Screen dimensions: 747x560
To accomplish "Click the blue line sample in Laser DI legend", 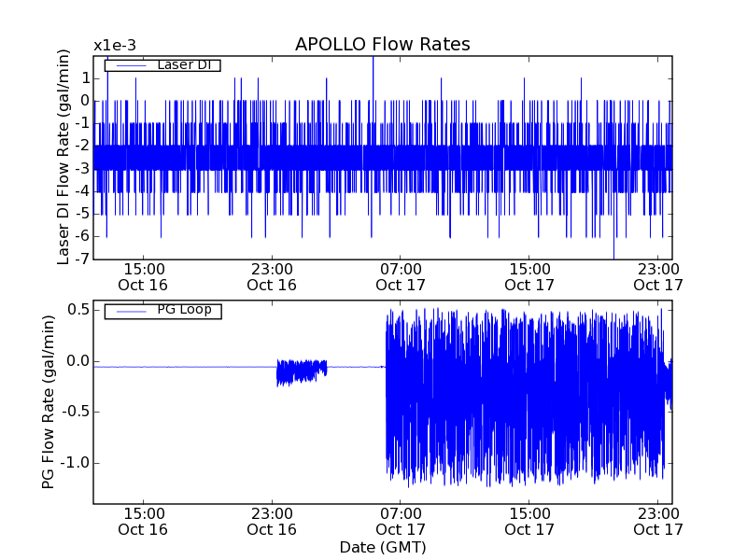I will pyautogui.click(x=128, y=64).
